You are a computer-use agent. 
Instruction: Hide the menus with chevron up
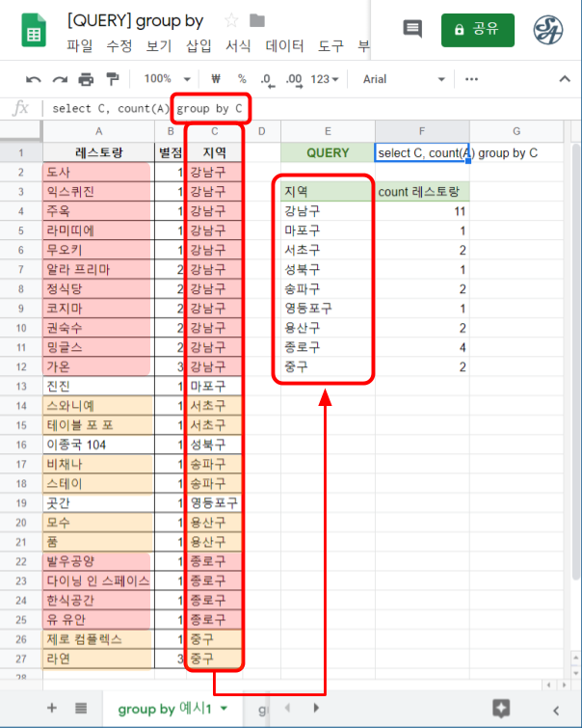(x=565, y=79)
